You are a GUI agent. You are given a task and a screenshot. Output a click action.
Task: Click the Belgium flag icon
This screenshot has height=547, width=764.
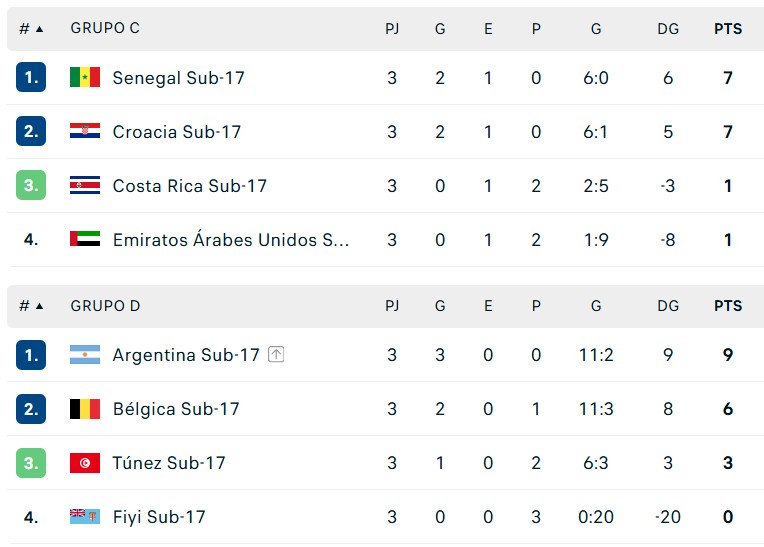click(85, 409)
